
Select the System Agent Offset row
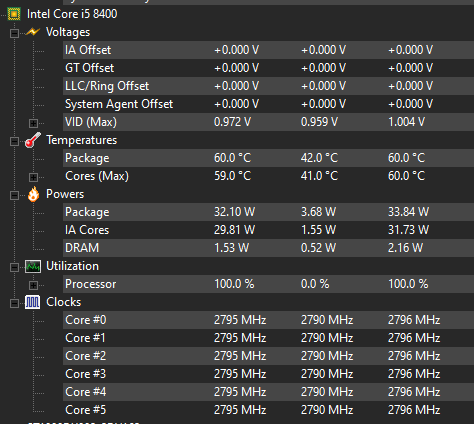[x=268, y=104]
